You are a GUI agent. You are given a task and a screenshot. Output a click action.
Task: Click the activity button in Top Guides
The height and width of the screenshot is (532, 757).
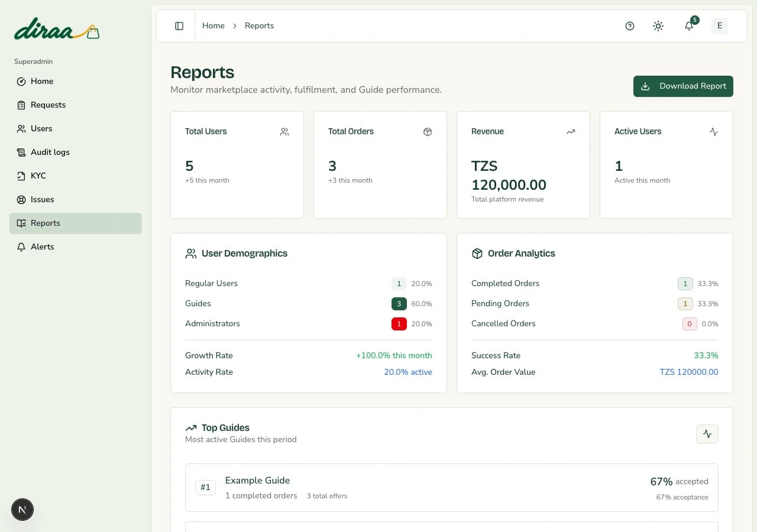pos(707,434)
